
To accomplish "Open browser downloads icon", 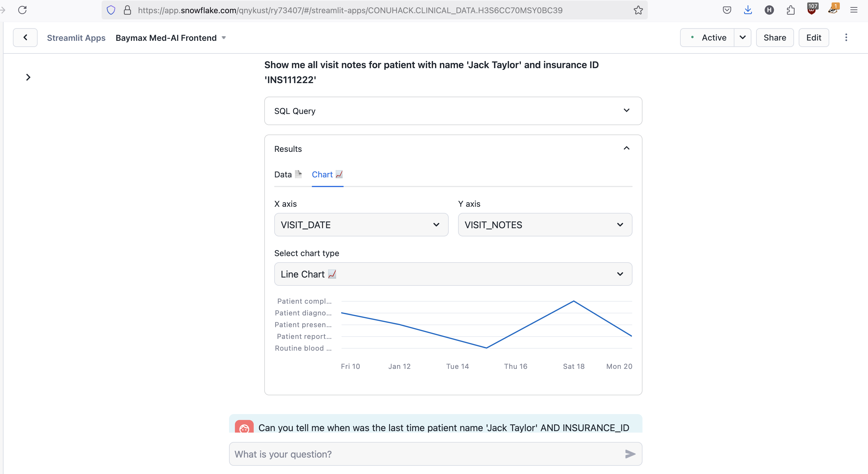I will (x=748, y=10).
